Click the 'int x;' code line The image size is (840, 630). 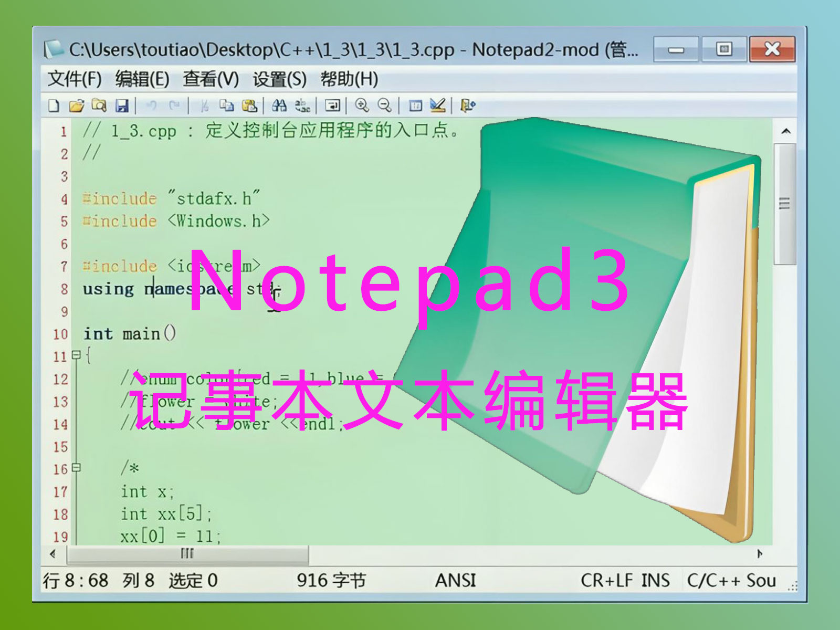click(x=147, y=491)
